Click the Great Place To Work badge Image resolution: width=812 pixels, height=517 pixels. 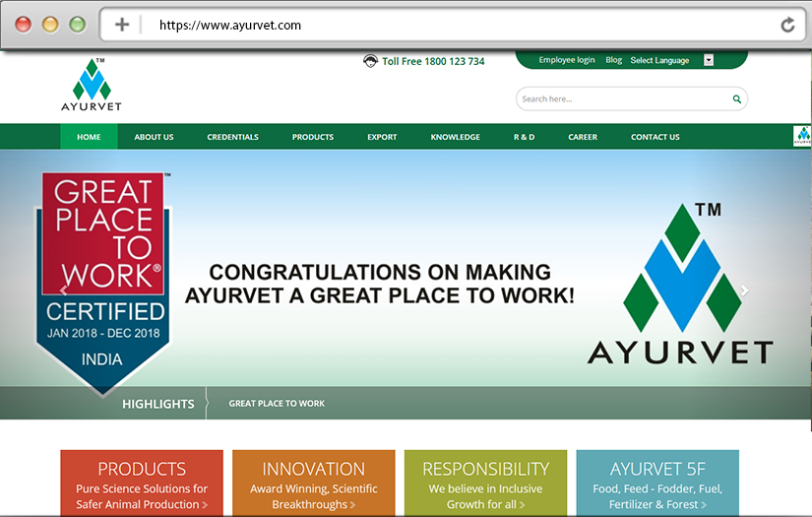pyautogui.click(x=103, y=284)
